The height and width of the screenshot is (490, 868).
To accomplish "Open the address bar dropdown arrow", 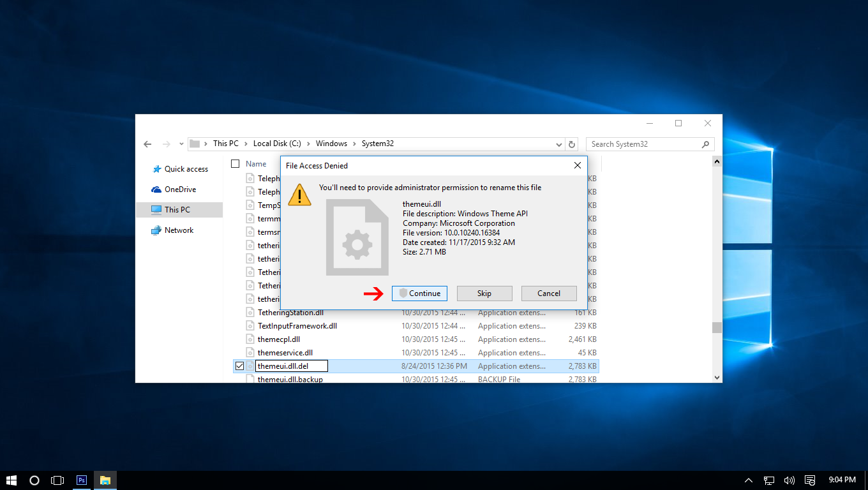I will pos(558,144).
